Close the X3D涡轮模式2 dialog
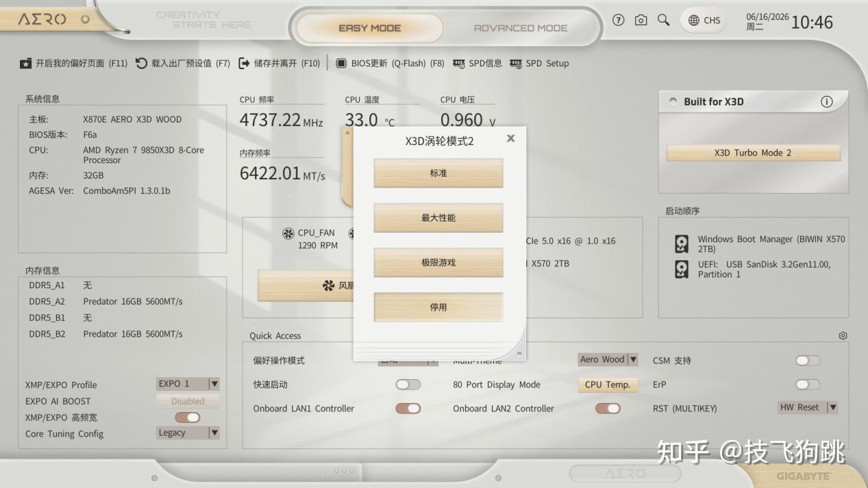The image size is (868, 488). (510, 138)
